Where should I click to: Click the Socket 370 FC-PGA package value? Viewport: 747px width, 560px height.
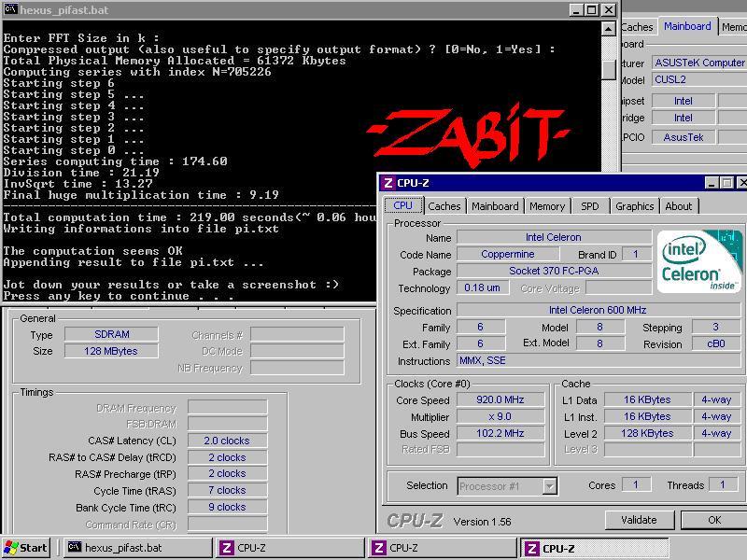pos(554,271)
